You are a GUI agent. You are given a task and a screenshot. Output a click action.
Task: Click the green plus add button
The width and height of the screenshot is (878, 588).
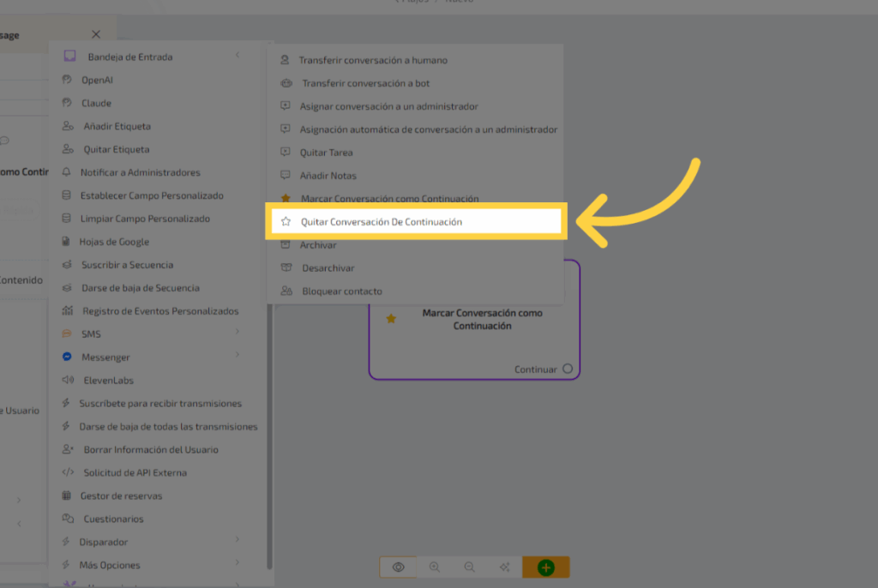(545, 567)
